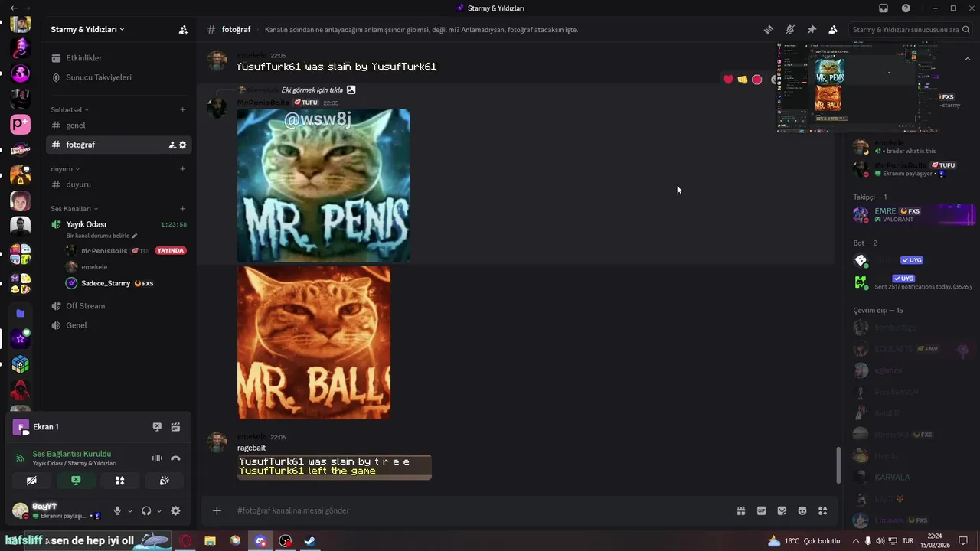The height and width of the screenshot is (551, 980).
Task: Open microphone input options chevron
Action: click(130, 510)
